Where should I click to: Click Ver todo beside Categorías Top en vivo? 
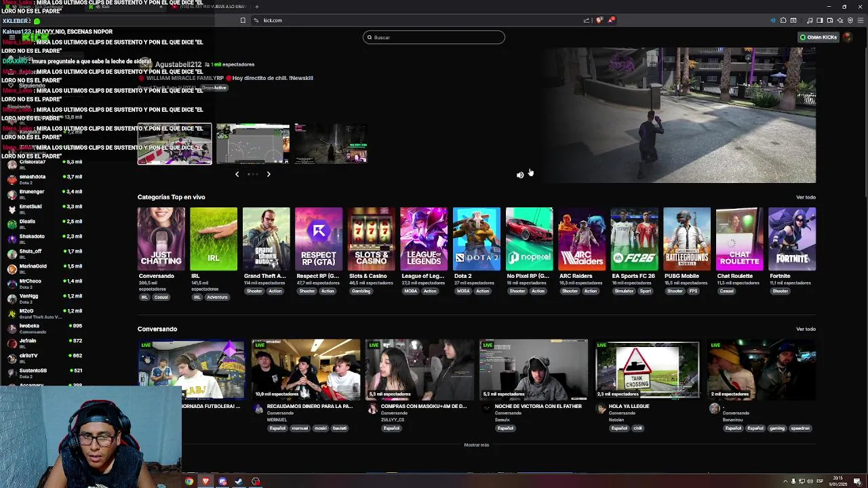pos(806,197)
